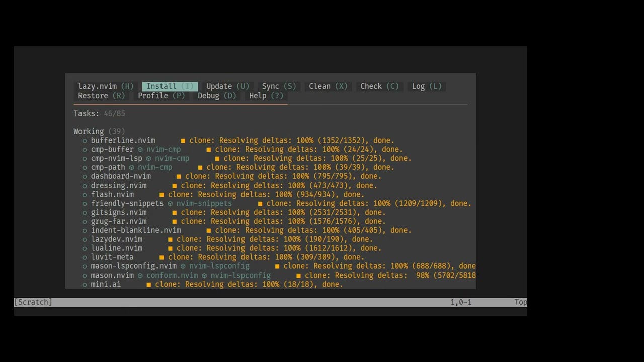
Task: Open the Log (L) view
Action: pyautogui.click(x=427, y=86)
